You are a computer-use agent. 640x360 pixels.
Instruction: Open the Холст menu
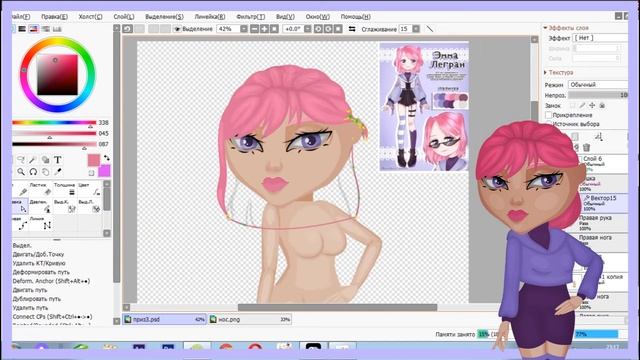(x=90, y=17)
